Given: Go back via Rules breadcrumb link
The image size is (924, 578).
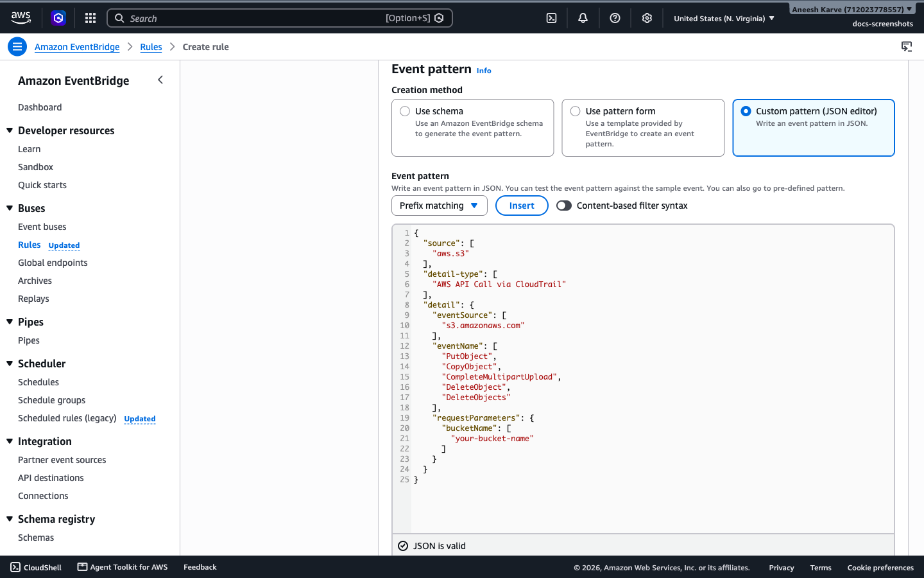Looking at the screenshot, I should [x=151, y=47].
